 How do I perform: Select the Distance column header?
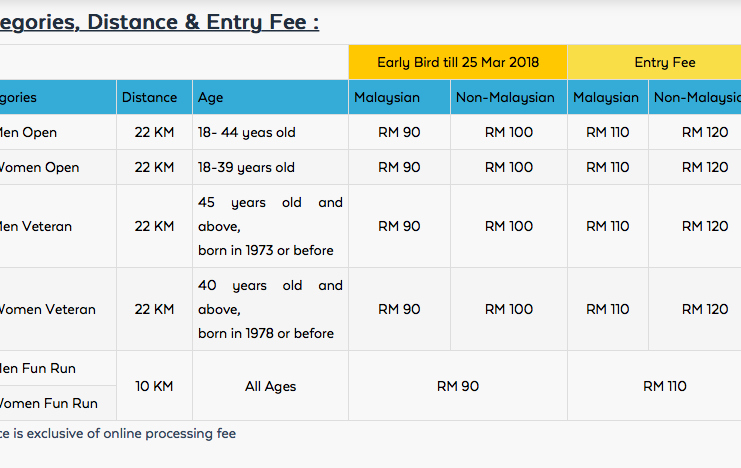149,98
